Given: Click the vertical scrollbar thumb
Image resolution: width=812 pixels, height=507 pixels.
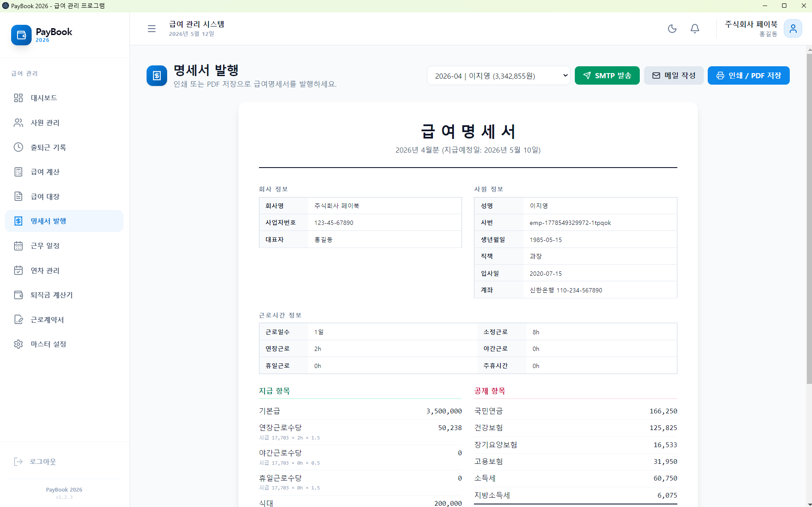Looking at the screenshot, I should click(809, 218).
